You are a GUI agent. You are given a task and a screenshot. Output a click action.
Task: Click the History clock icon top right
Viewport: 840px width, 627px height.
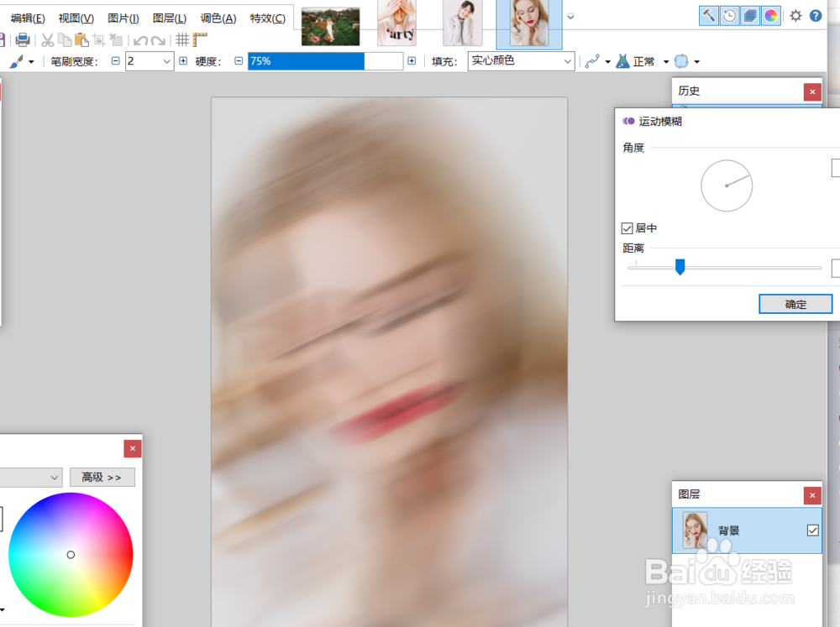point(730,15)
